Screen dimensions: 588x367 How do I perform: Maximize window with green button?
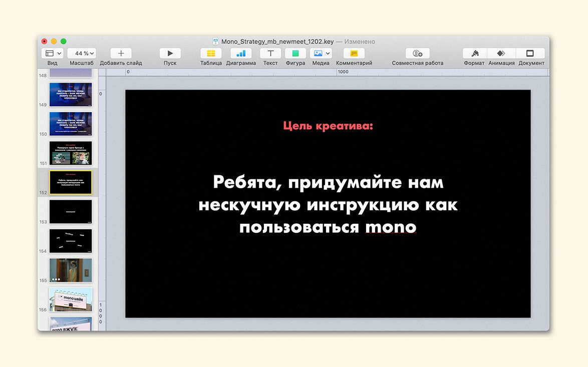coord(64,41)
